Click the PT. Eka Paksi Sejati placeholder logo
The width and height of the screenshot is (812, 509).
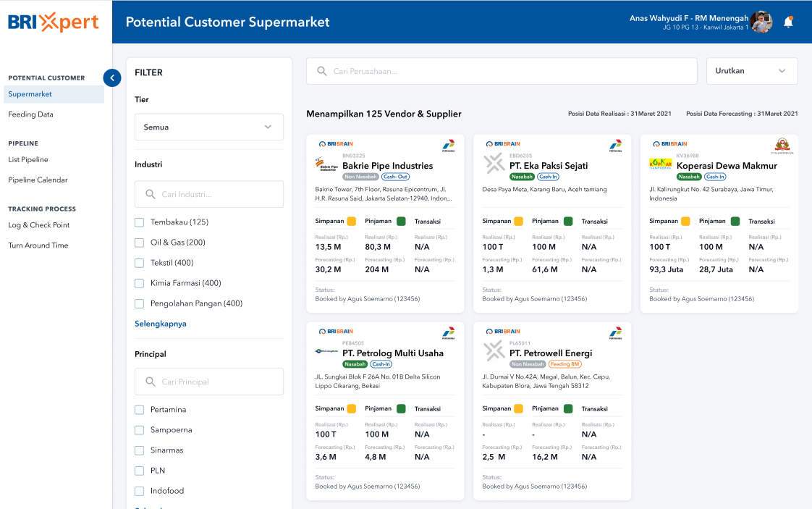coord(494,164)
